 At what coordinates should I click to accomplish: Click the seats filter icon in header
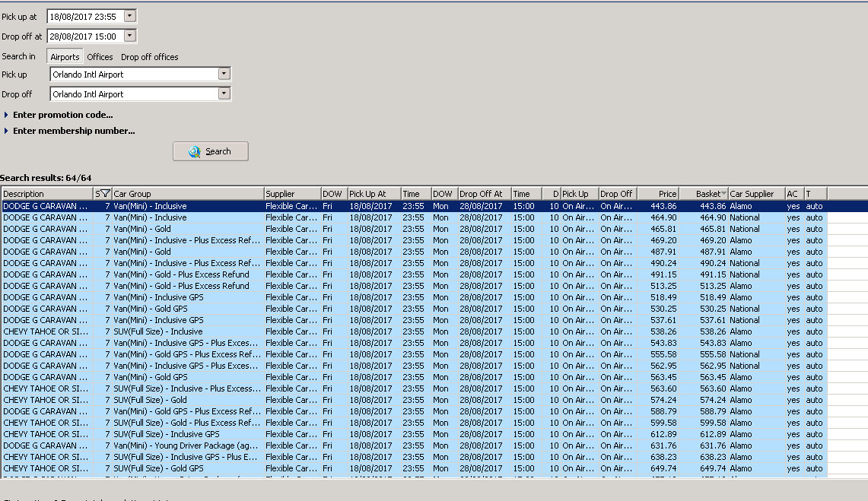click(104, 193)
